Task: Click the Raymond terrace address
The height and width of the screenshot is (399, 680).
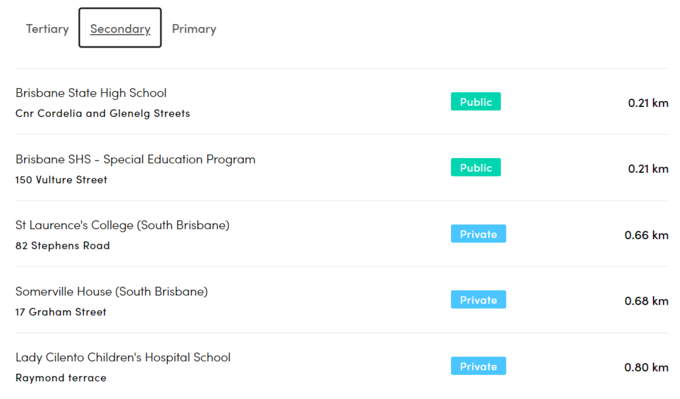Action: pos(61,378)
